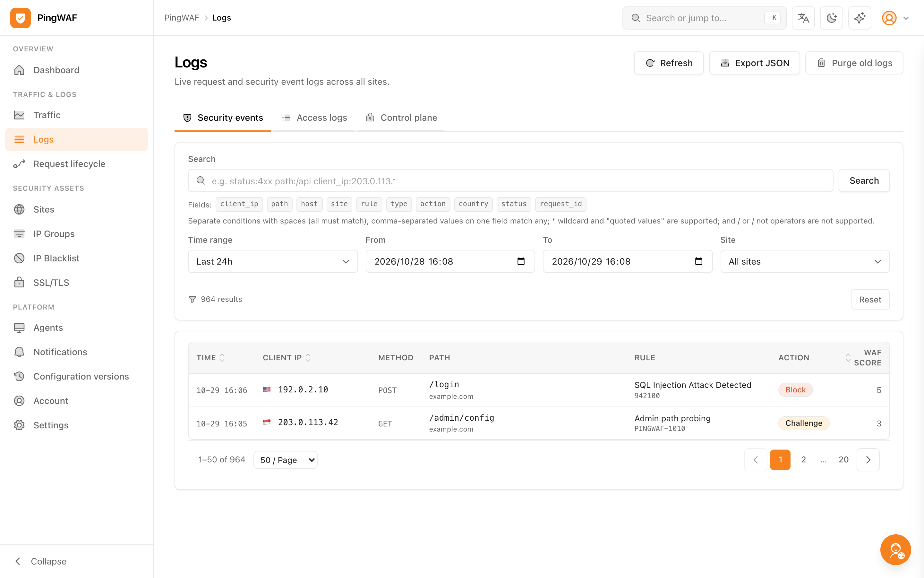Sort table by TIME column

coord(210,358)
